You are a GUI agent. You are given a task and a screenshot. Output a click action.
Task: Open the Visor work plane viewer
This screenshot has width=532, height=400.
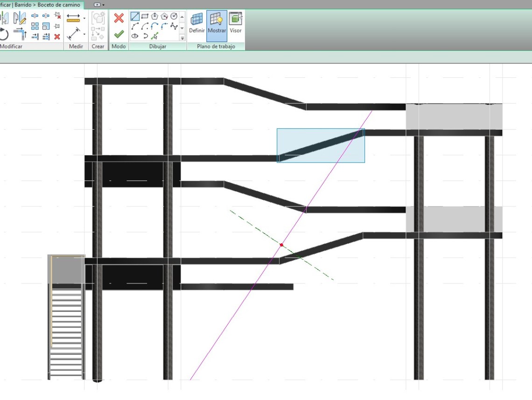pos(236,25)
